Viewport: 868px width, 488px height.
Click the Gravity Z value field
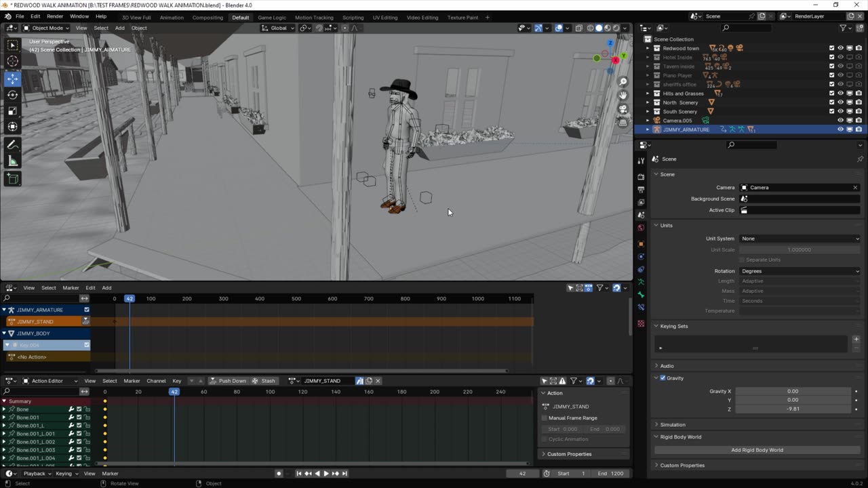[793, 409]
